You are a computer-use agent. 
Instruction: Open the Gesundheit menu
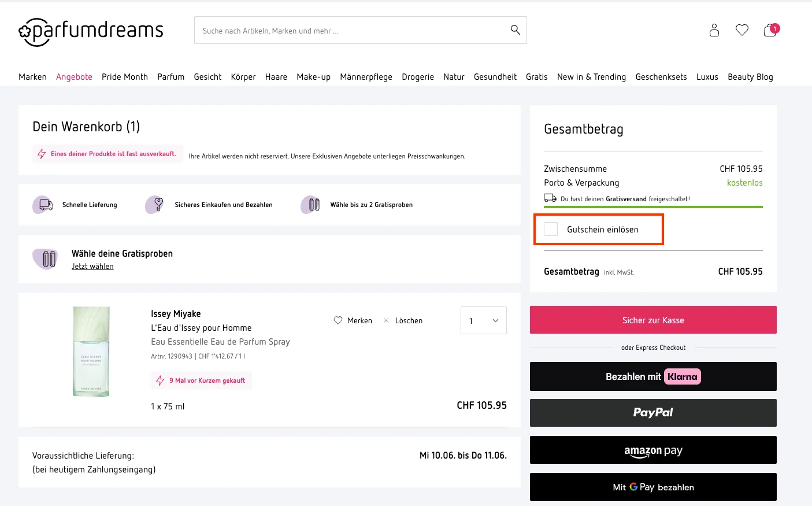495,77
